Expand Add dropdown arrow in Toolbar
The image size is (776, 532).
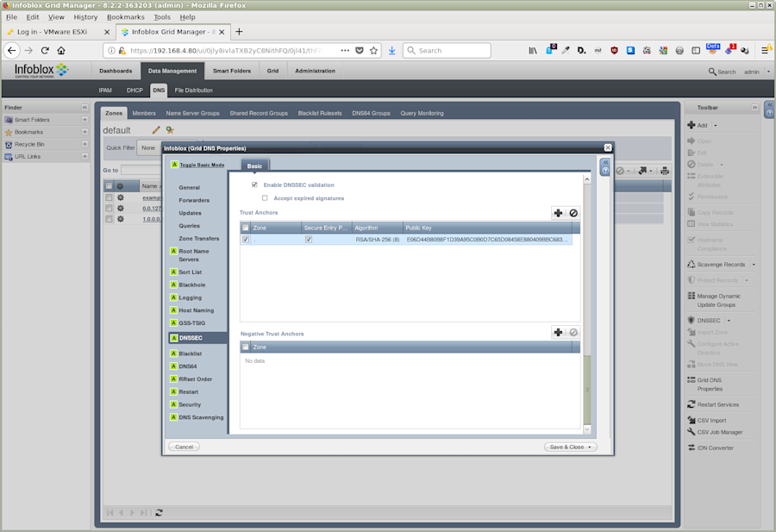(x=716, y=126)
